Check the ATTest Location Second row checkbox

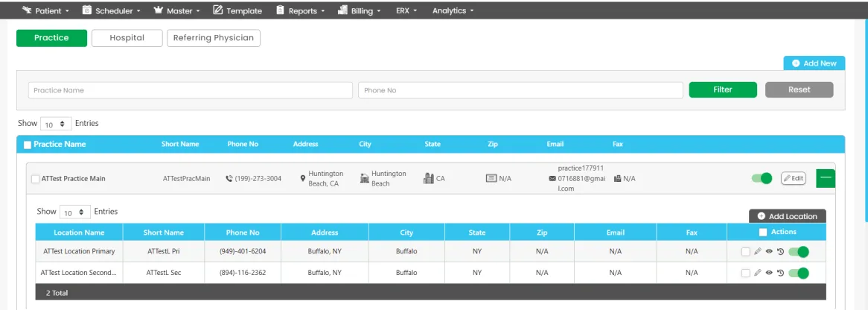click(746, 273)
